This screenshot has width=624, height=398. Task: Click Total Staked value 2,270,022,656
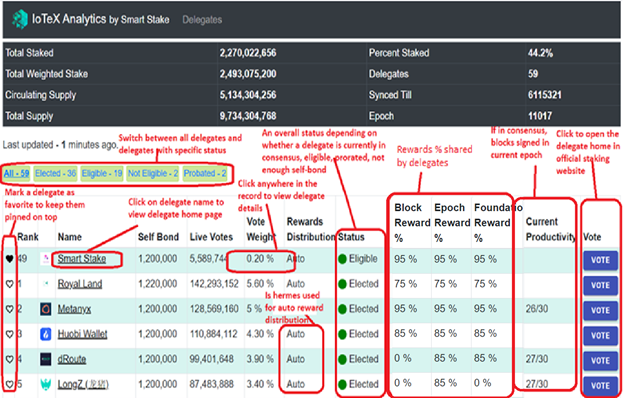[x=248, y=53]
